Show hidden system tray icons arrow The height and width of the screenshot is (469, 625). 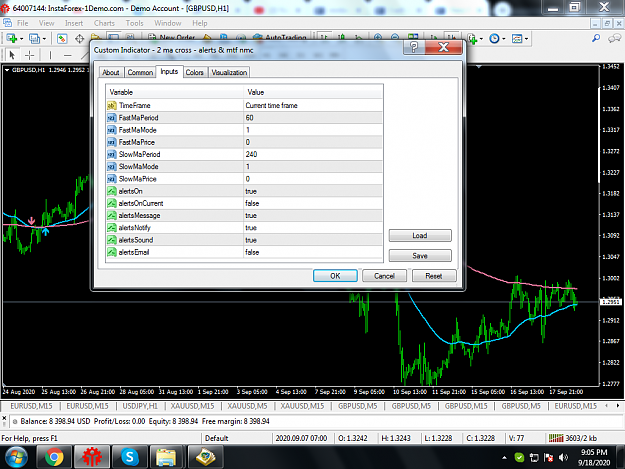tap(505, 458)
